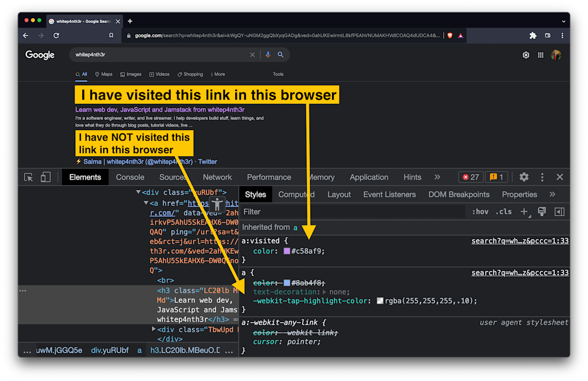The image size is (588, 381).
Task: Click the error counter showing 27 errors
Action: click(x=470, y=177)
